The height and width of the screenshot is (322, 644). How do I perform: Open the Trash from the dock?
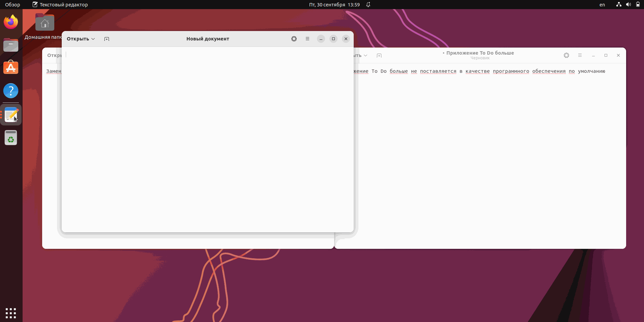coord(11,138)
